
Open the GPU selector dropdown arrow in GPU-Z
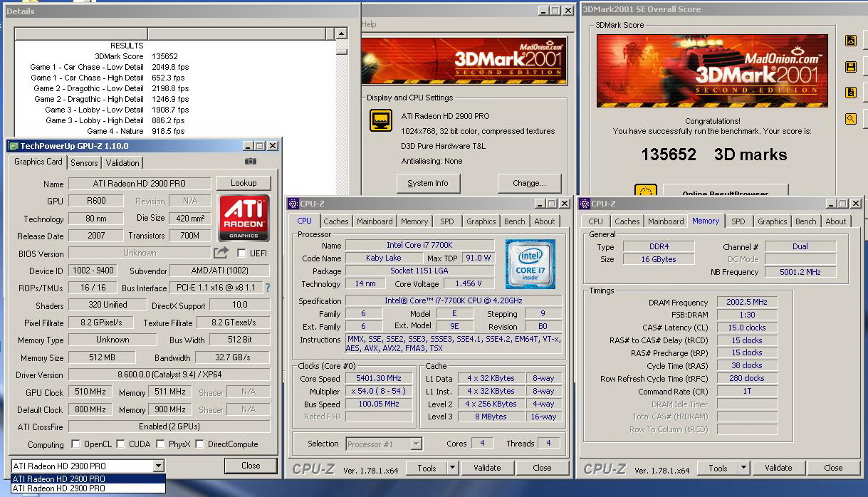pos(158,466)
